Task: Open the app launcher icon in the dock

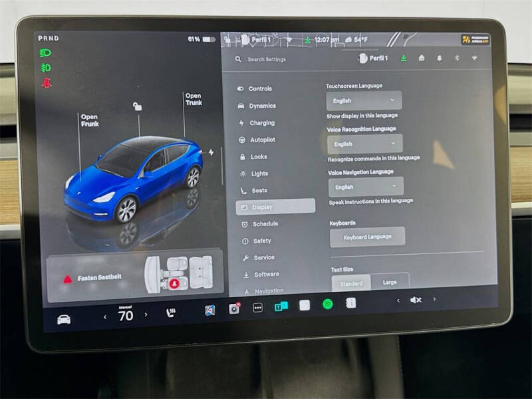Action: (257, 307)
